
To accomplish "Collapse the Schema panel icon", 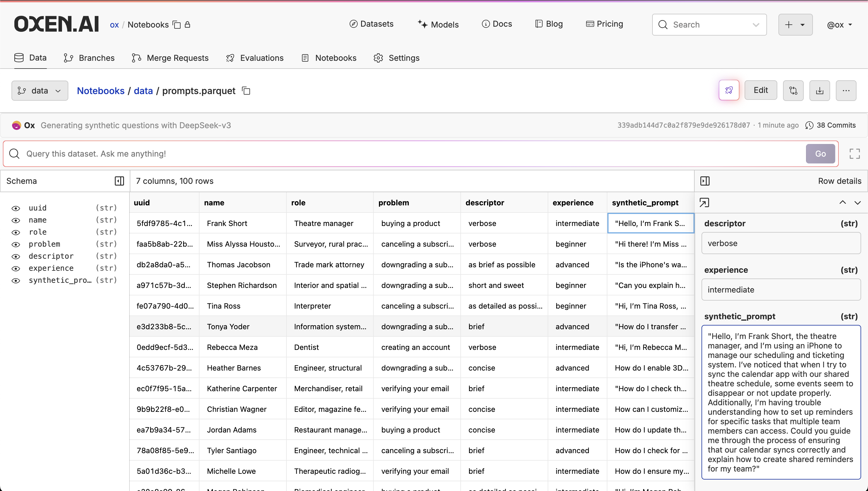I will pos(119,181).
